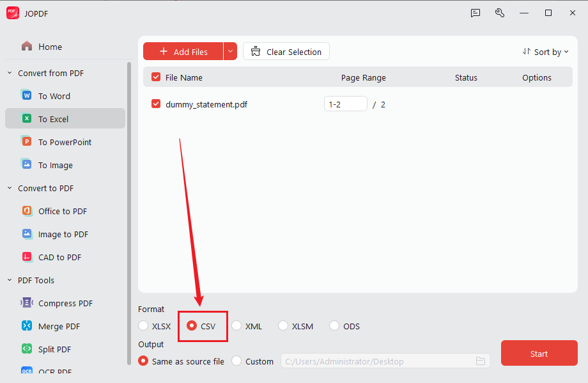
Task: Select the XML format radio button
Action: pos(236,325)
